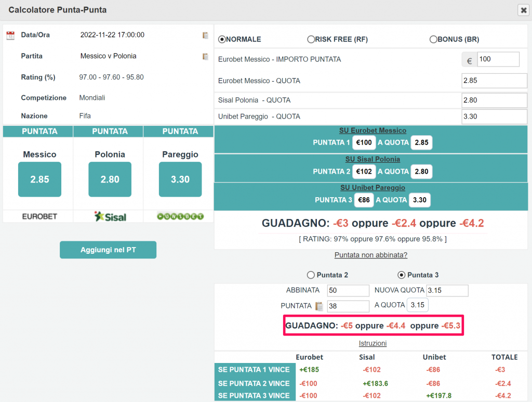Click the A QUOTA 3.15 value box
This screenshot has height=402, width=532.
pyautogui.click(x=417, y=305)
